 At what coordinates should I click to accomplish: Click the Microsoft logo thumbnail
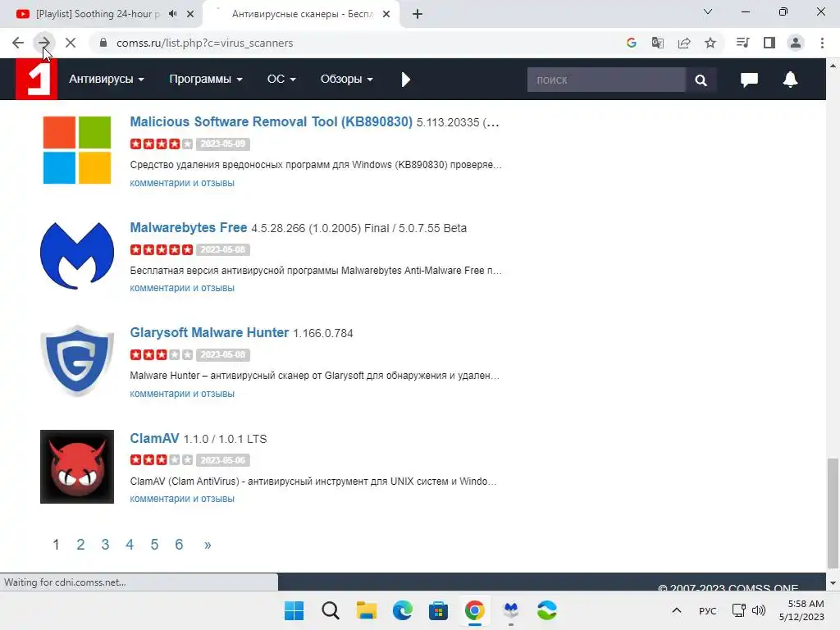(76, 150)
